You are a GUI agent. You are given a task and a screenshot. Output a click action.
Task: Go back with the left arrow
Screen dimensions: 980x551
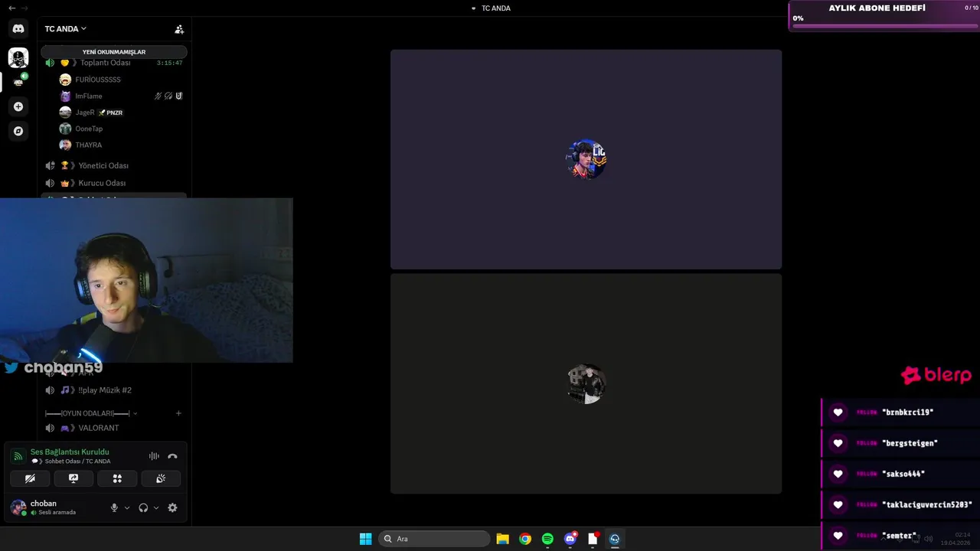[x=11, y=8]
